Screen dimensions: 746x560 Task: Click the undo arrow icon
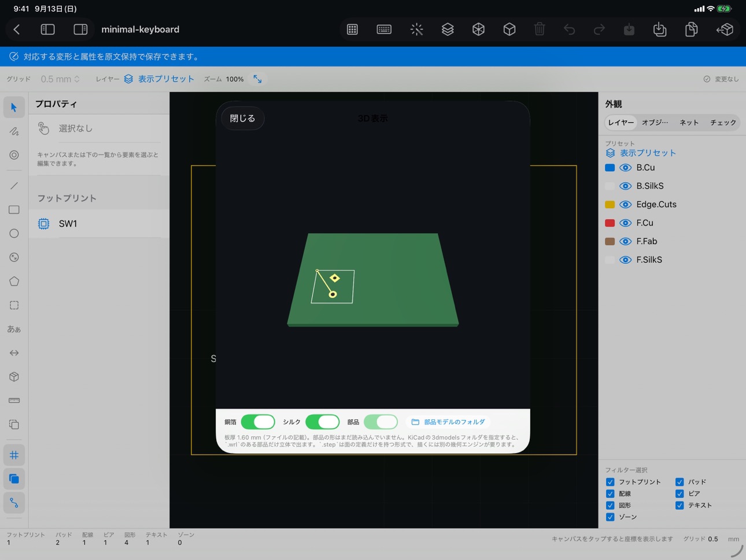point(570,30)
